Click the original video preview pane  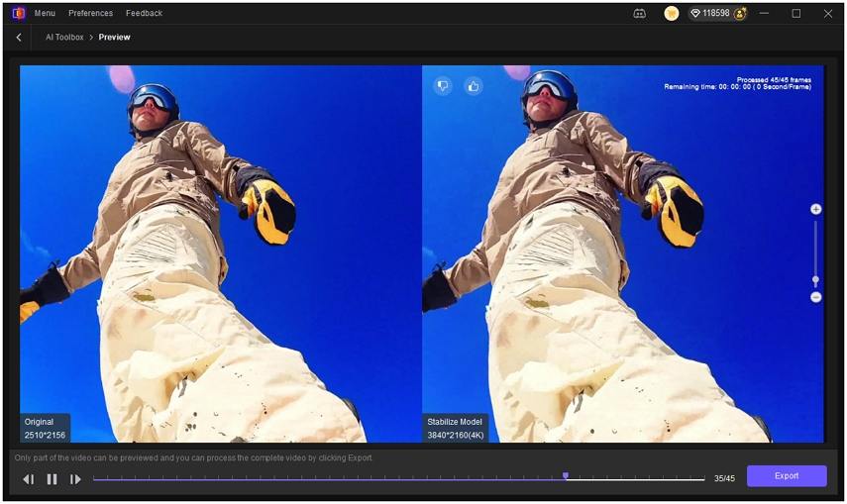point(220,253)
